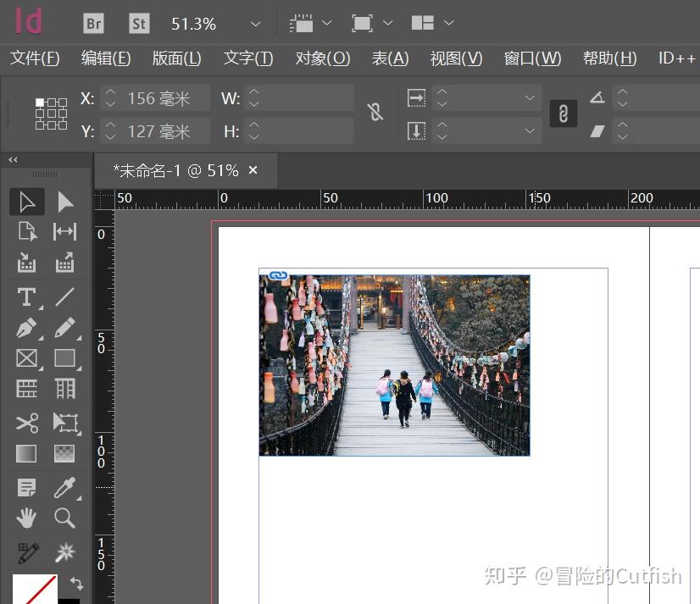Select the Pen tool
Screen dimensions: 700x604
tap(26, 328)
